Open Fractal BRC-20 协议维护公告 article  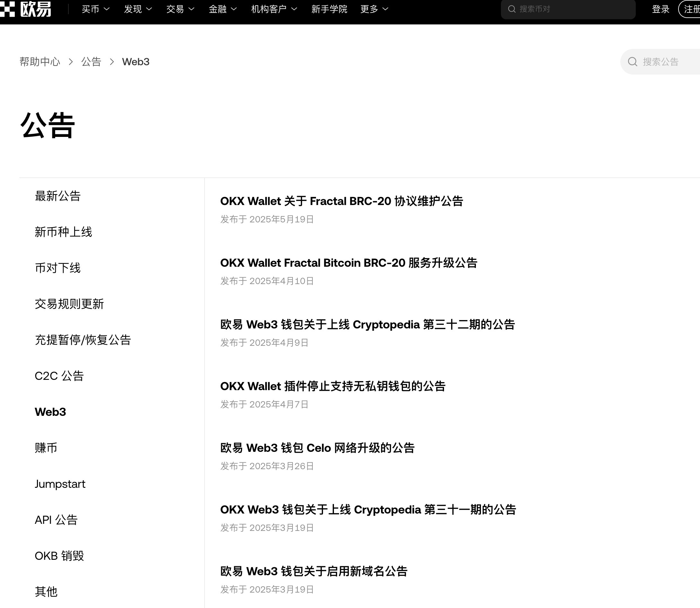[342, 201]
